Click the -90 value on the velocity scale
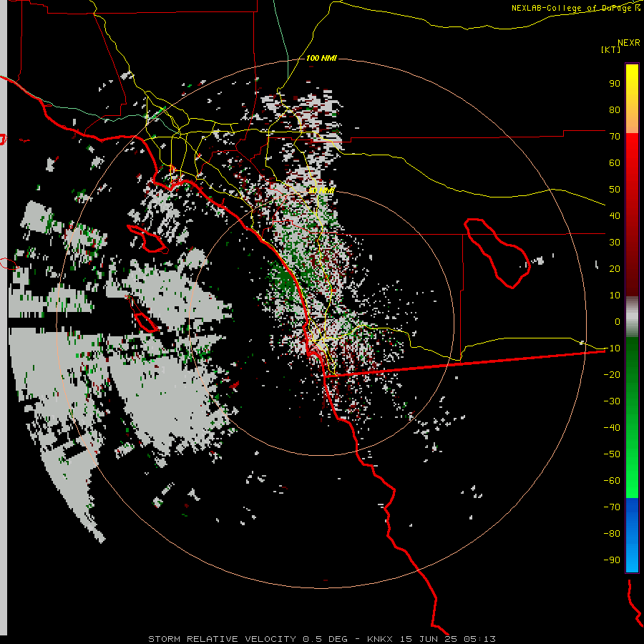 tap(612, 560)
